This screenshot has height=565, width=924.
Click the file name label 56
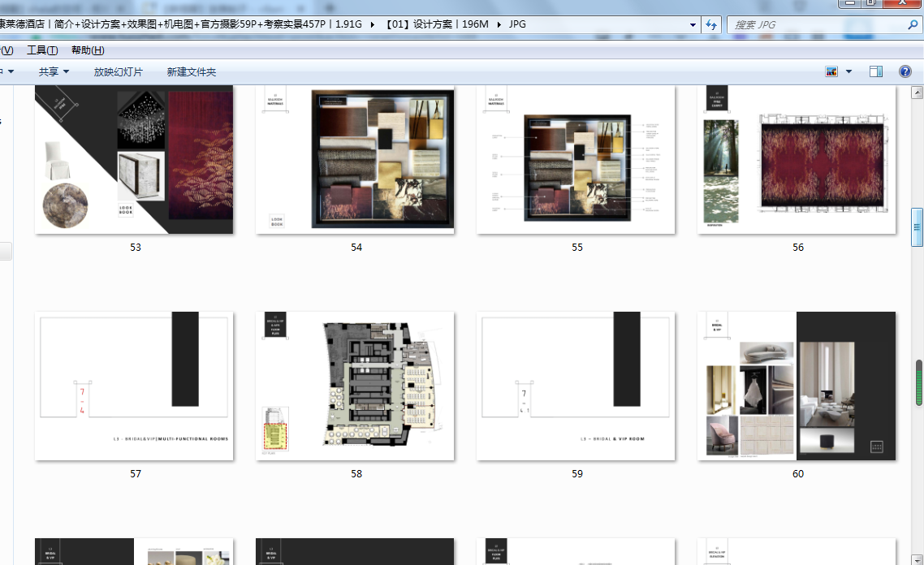coord(798,248)
